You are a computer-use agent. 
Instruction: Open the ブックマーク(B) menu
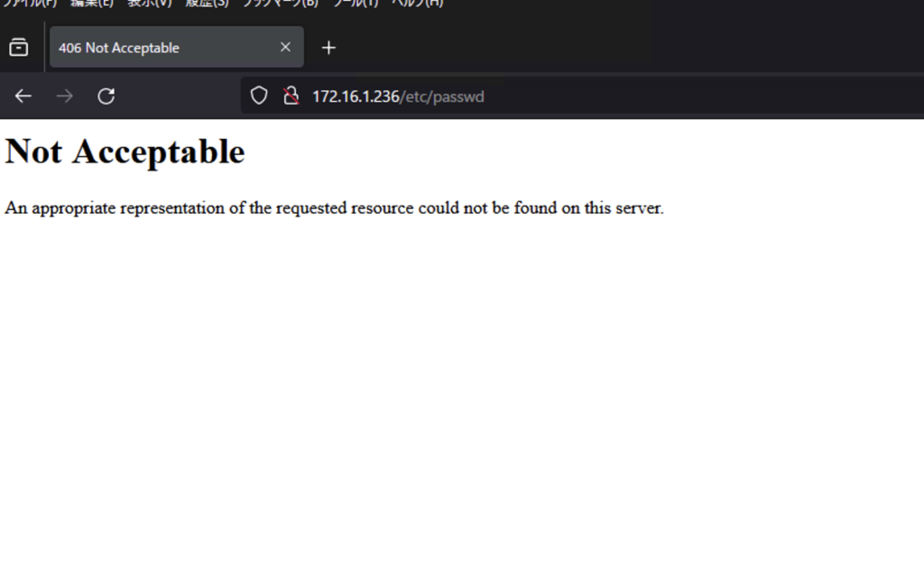point(280,4)
